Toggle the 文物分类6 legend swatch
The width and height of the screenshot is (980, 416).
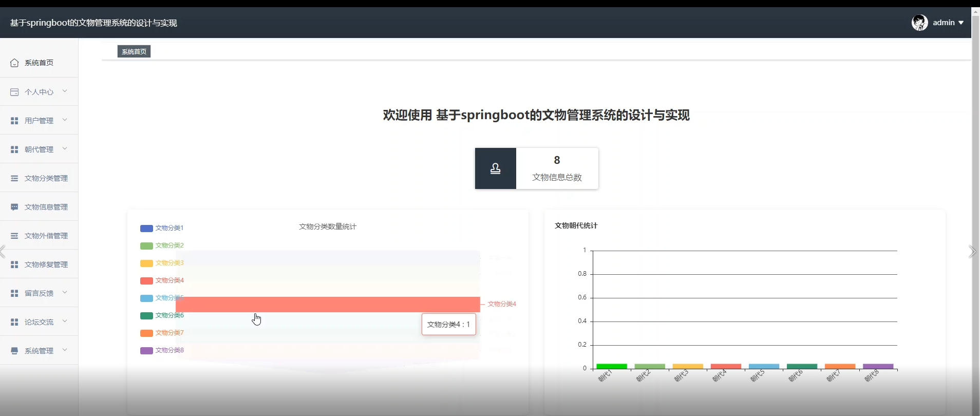(x=146, y=315)
